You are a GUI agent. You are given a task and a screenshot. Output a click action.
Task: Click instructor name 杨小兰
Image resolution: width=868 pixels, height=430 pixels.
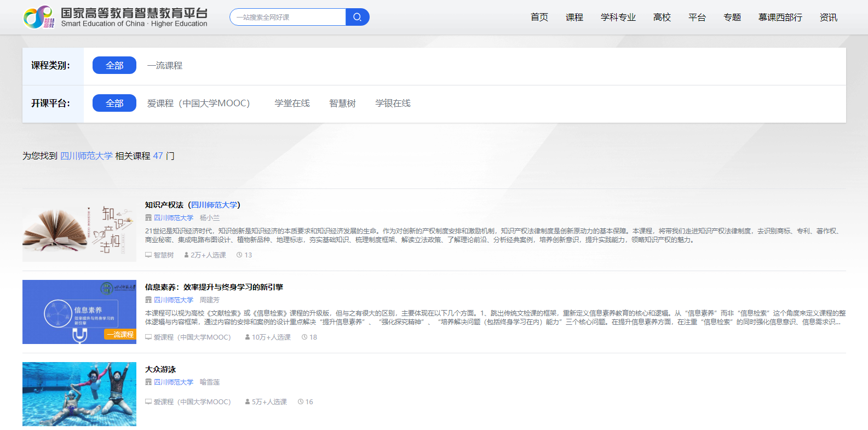210,218
